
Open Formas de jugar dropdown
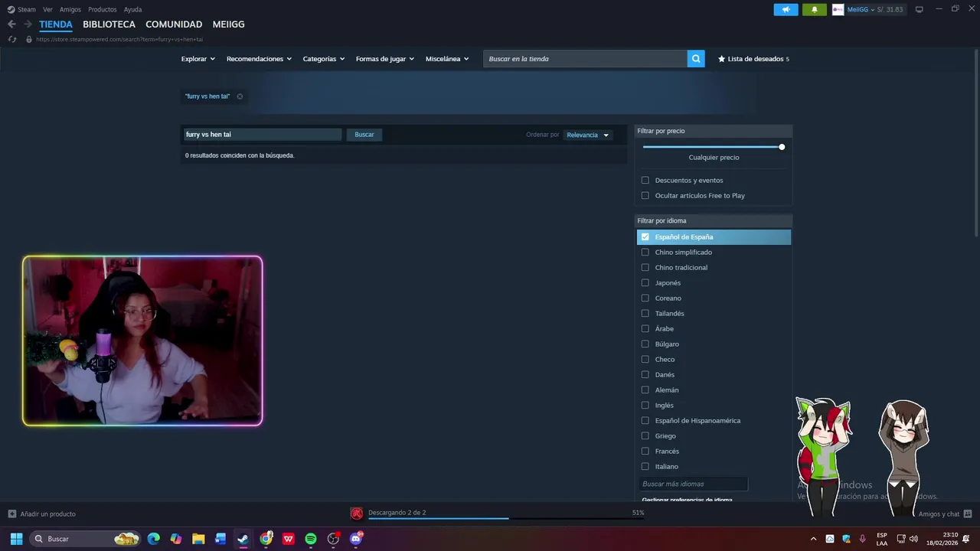coord(384,59)
